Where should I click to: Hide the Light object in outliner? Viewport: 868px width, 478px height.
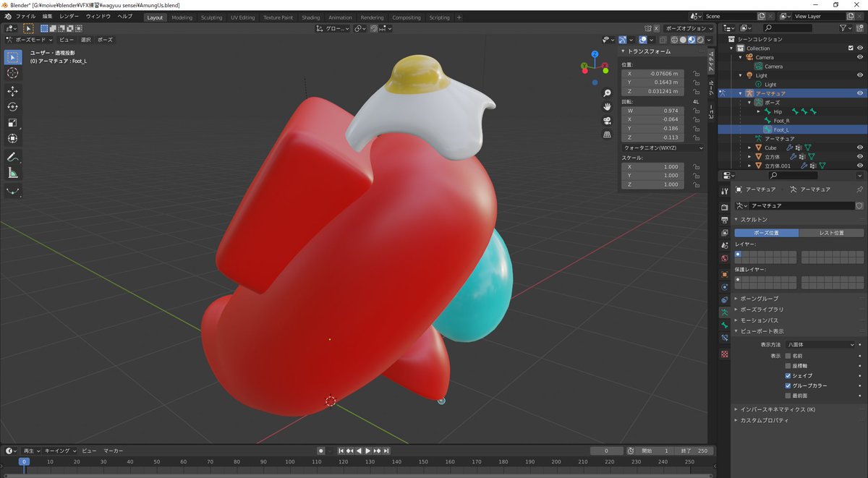[860, 75]
